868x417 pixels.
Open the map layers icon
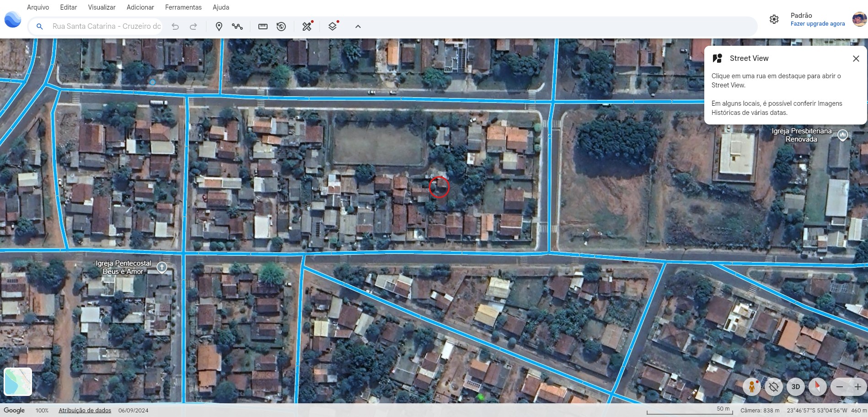coord(333,26)
